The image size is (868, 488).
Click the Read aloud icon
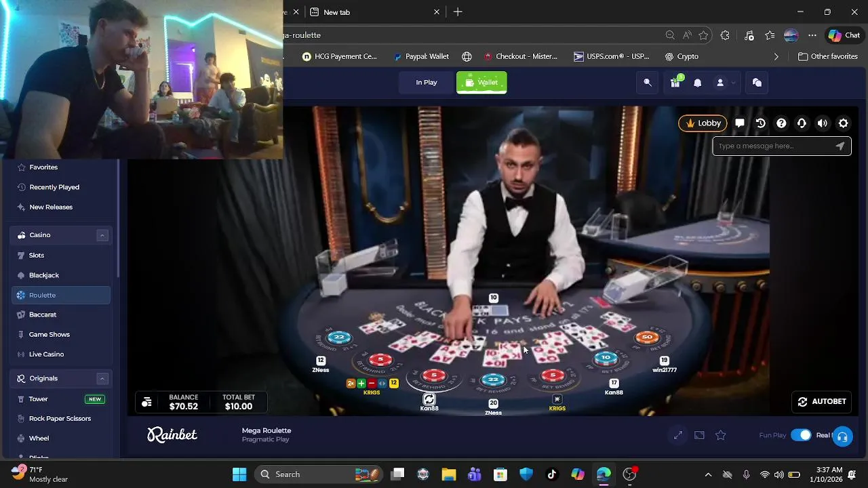pos(687,35)
